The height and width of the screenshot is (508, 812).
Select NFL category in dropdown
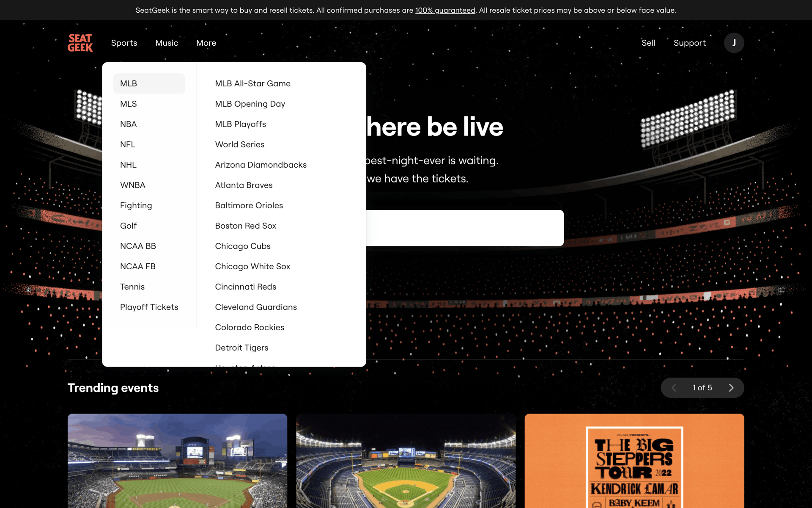click(x=149, y=144)
